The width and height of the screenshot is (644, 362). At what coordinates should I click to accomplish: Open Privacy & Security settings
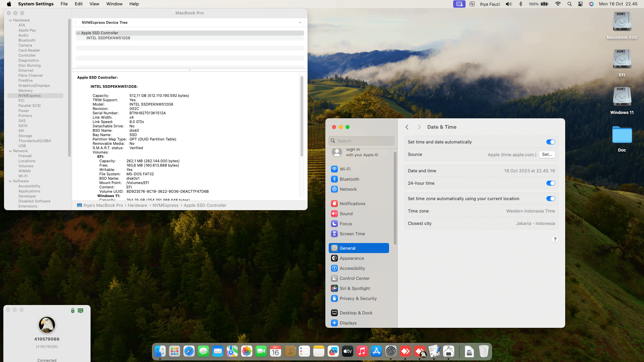point(359,299)
